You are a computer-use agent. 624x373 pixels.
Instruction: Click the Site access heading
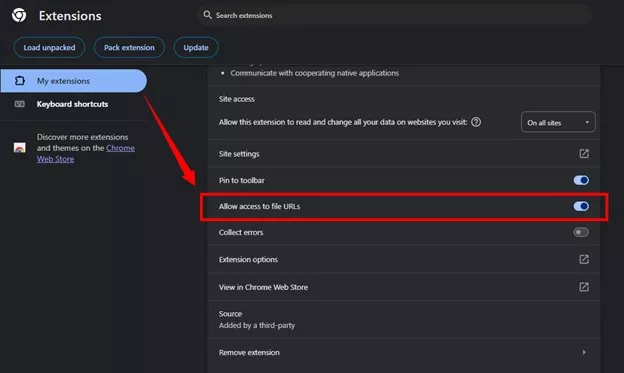pos(236,99)
